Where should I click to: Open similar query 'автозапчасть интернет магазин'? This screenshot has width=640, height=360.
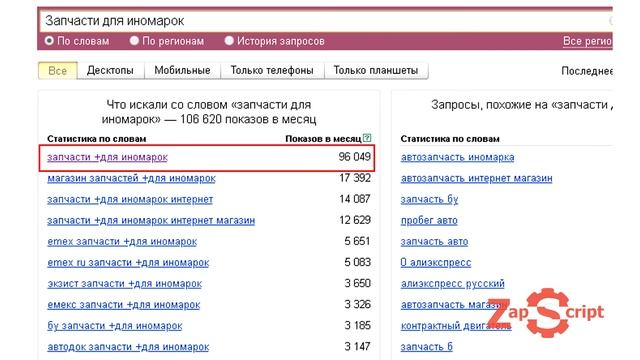tap(476, 178)
